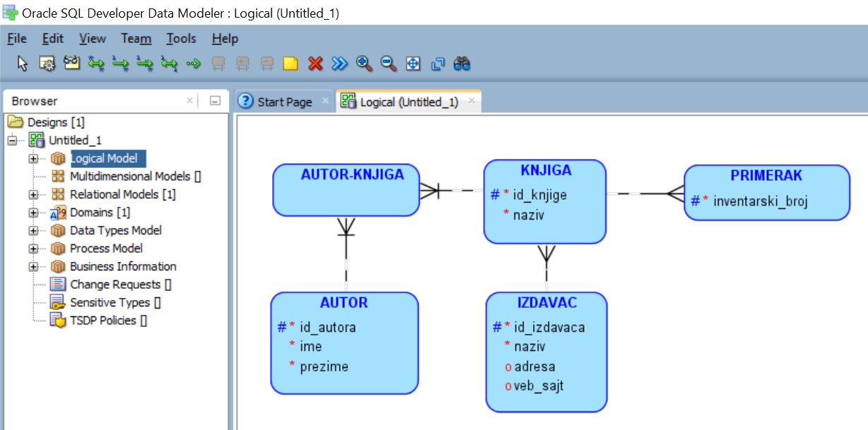
Task: Click the binoculars Find icon
Action: tap(462, 64)
